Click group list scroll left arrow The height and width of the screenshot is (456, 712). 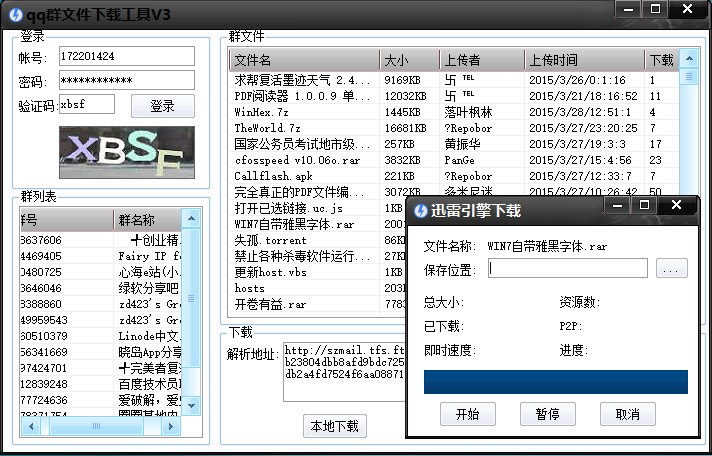(x=31, y=426)
